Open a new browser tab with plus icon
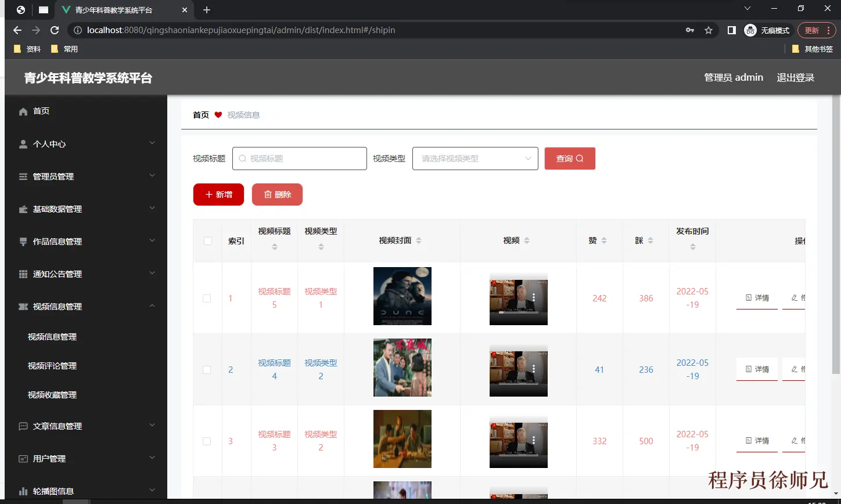841x504 pixels. [x=207, y=10]
